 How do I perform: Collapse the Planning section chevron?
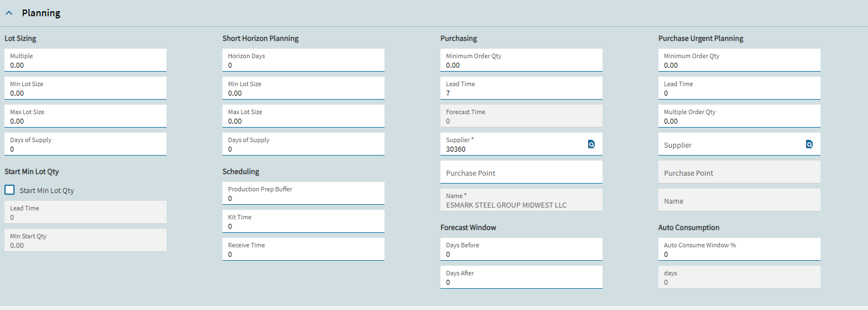(x=9, y=13)
